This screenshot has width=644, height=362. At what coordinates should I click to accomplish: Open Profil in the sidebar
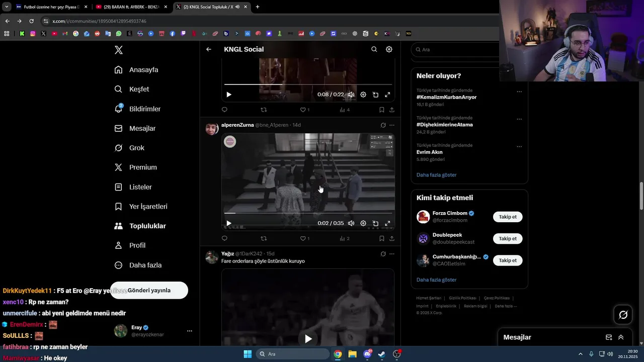130,245
